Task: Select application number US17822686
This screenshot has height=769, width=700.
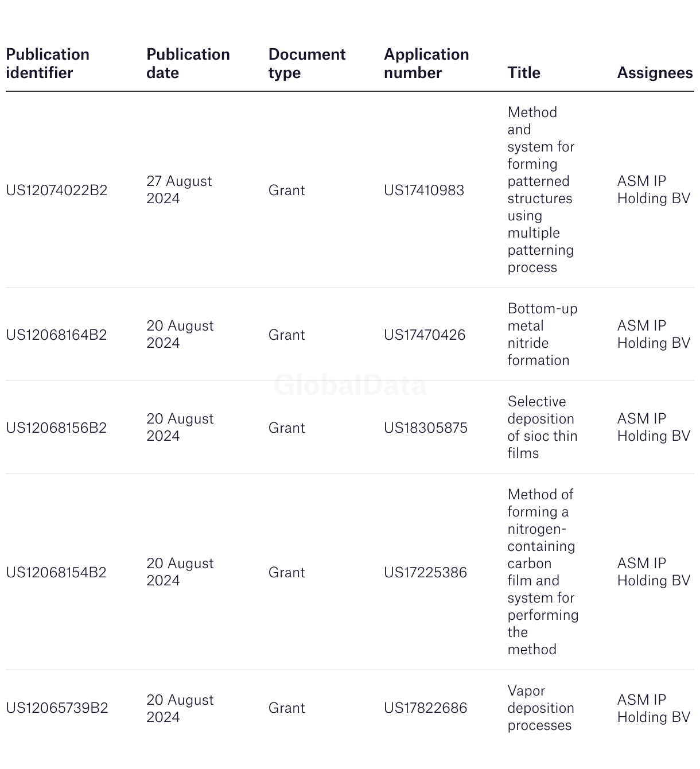Action: [425, 708]
